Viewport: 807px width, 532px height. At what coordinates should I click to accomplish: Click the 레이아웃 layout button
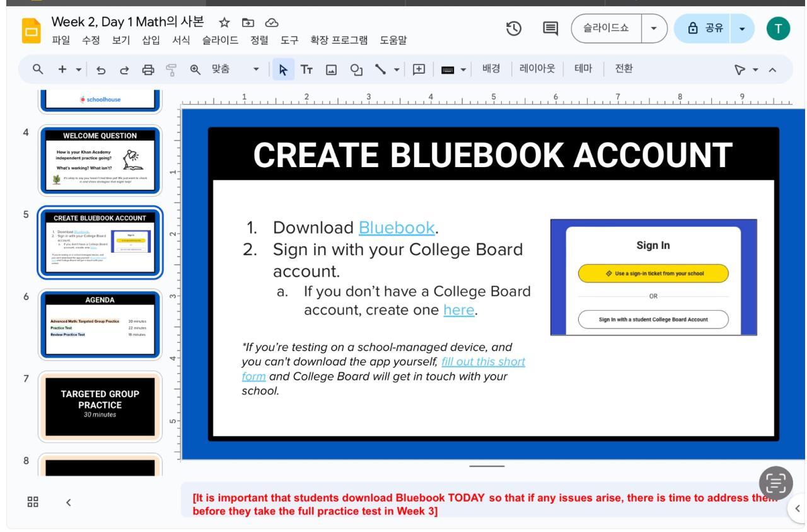[538, 67]
